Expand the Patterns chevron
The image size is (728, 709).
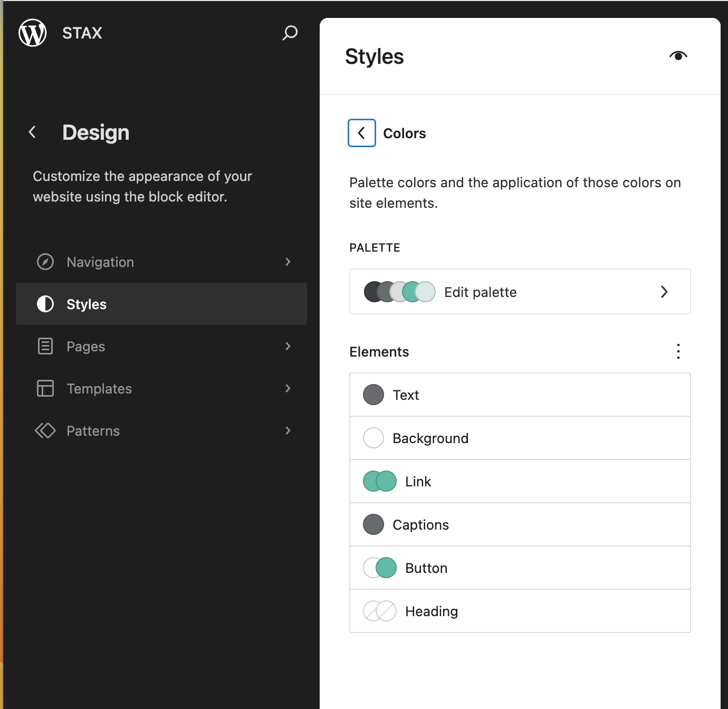point(288,430)
